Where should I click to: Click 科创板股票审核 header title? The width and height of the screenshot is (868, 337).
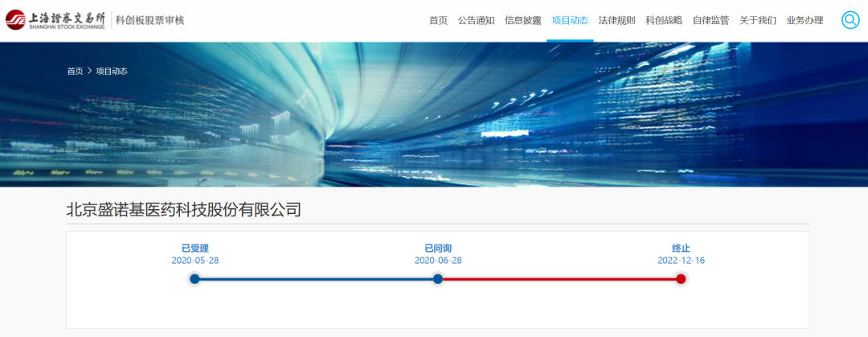point(150,20)
